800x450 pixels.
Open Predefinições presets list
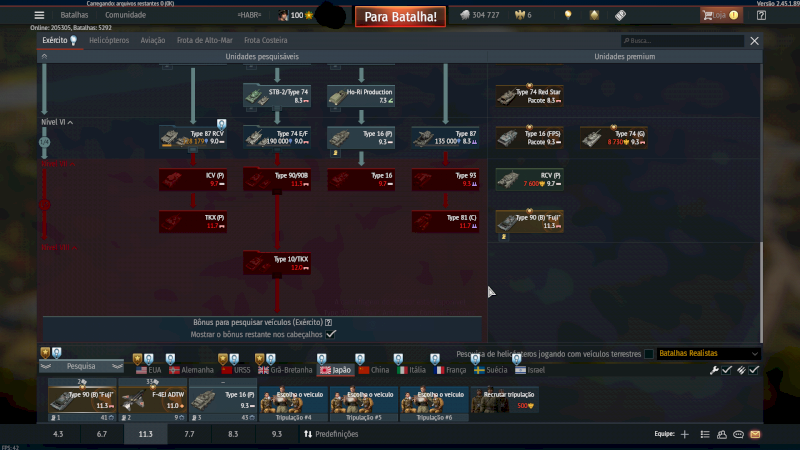(331, 434)
